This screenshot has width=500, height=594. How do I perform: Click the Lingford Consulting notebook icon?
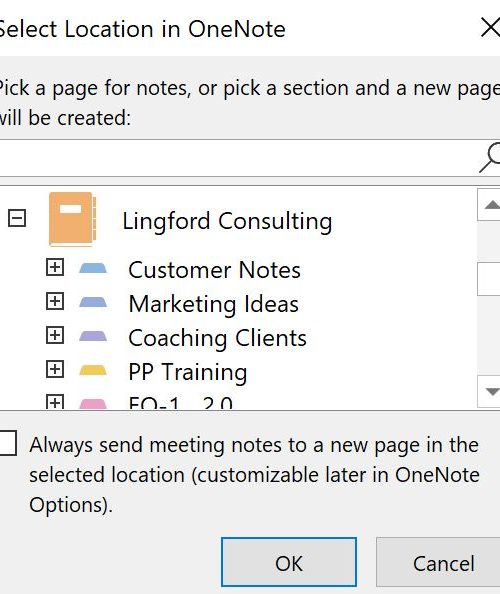click(72, 219)
